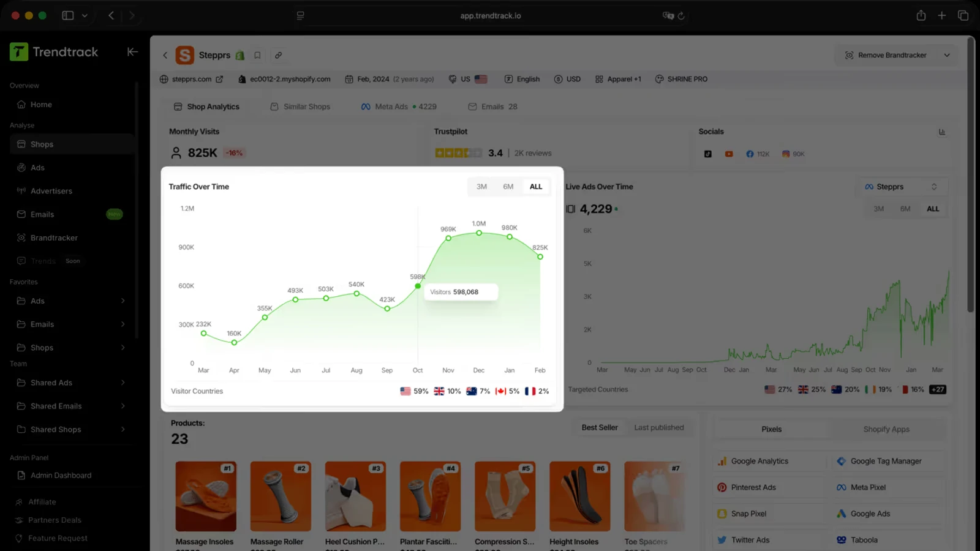
Task: Open Massage Insoles product thumbnail
Action: click(206, 496)
